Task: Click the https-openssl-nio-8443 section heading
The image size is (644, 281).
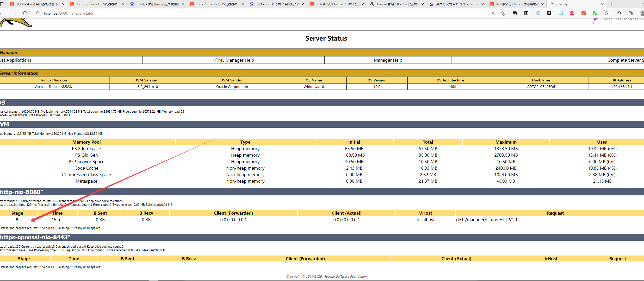Action: pos(35,237)
